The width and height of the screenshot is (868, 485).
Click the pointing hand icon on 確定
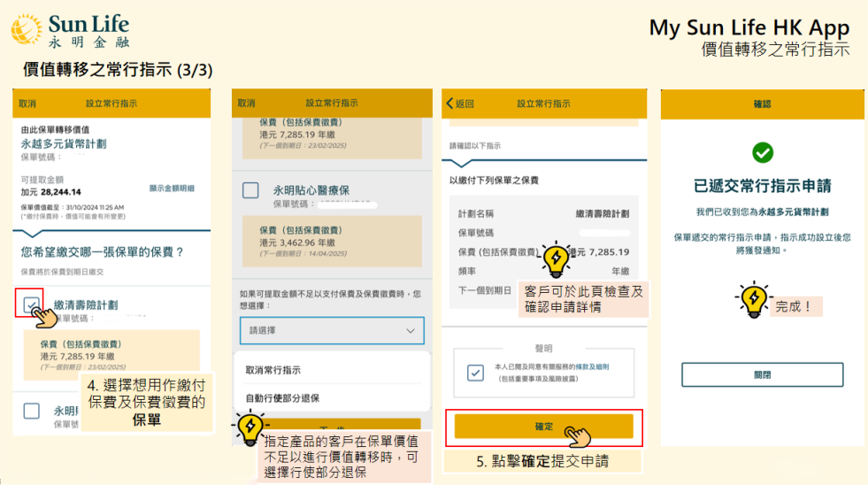pyautogui.click(x=579, y=435)
